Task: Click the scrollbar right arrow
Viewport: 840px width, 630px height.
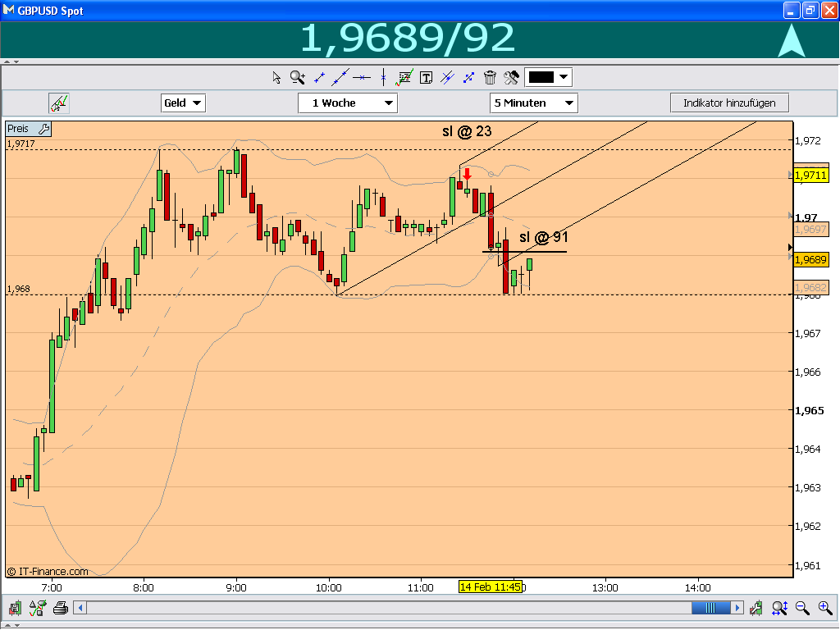Action: [737, 608]
